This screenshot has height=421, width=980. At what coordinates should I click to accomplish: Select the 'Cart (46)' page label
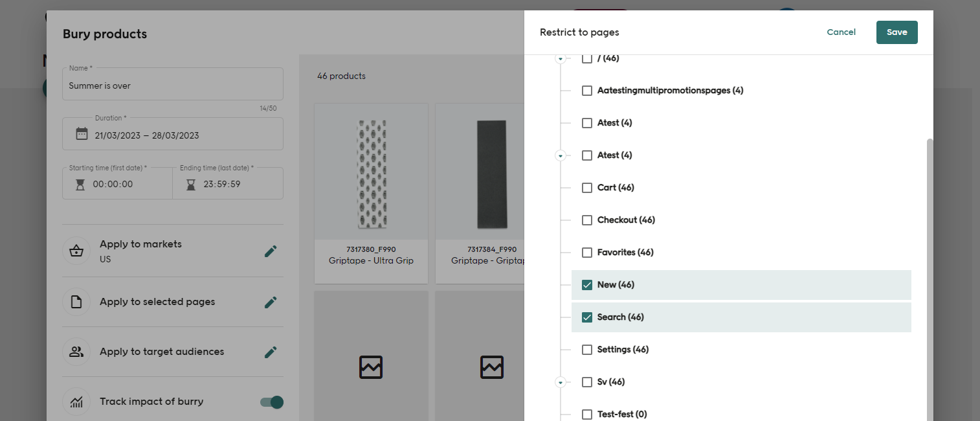(616, 188)
